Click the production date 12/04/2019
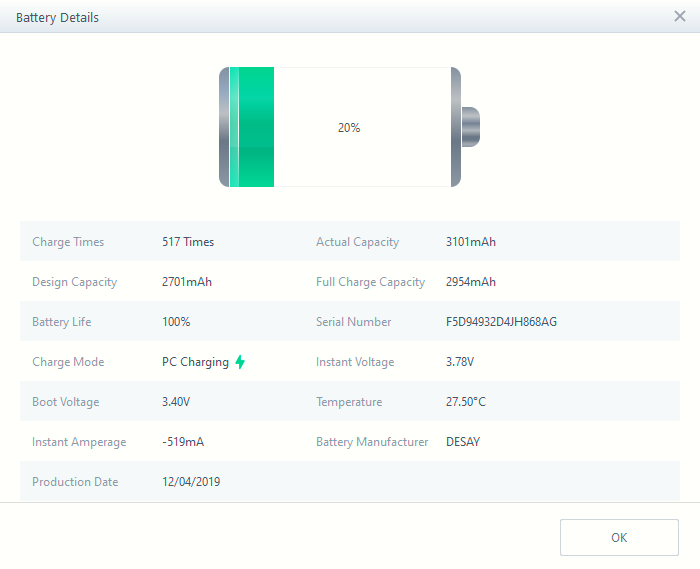This screenshot has width=700, height=569. [x=191, y=482]
